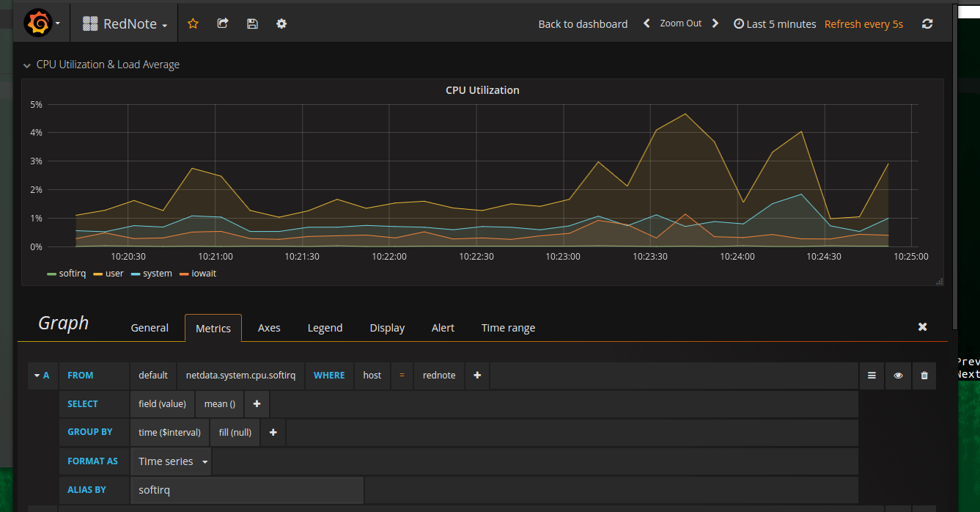Change the rednote tag value segment
Image resolution: width=980 pixels, height=512 pixels.
[x=439, y=375]
